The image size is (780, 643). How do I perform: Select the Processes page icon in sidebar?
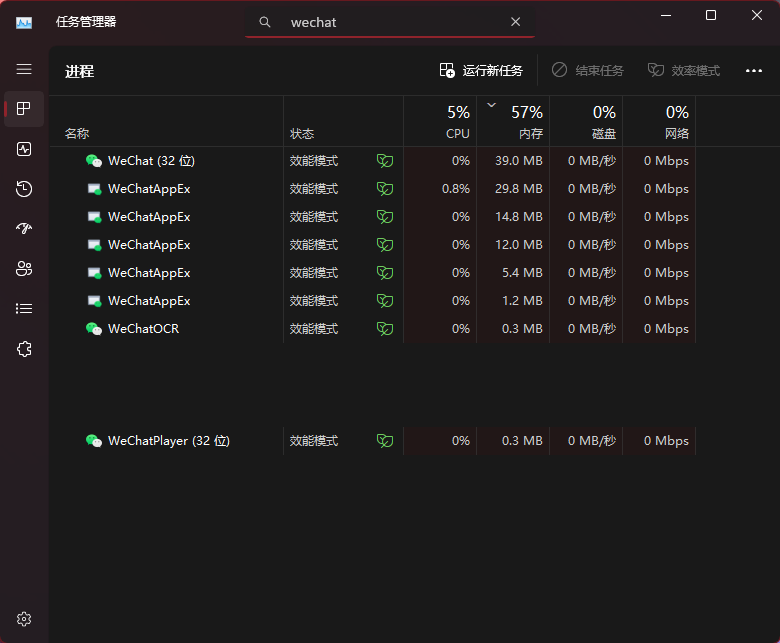(x=24, y=108)
